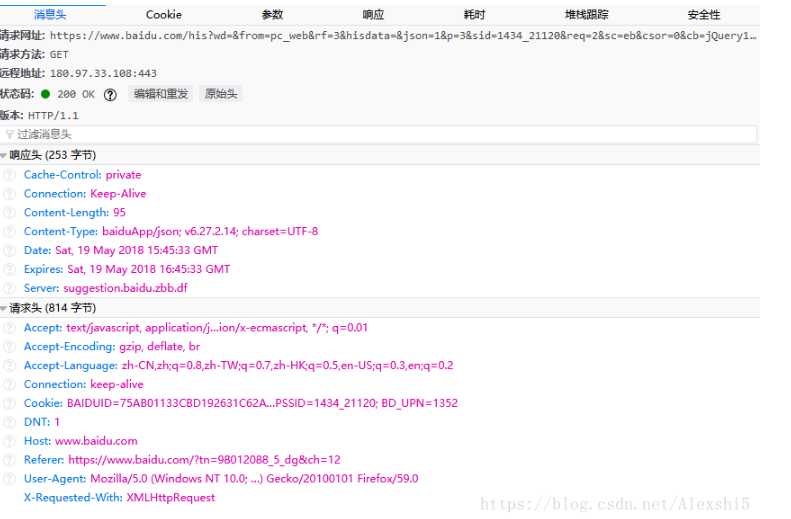Click help icon beside Content-Type header
Screen dimensions: 791x519
(x=10, y=232)
